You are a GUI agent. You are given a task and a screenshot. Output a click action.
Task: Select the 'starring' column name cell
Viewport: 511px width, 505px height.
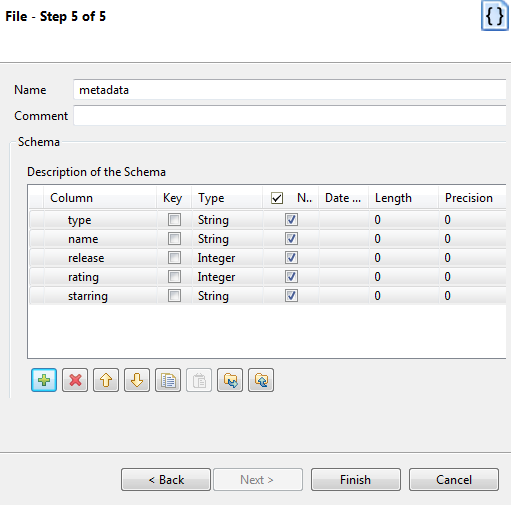100,296
